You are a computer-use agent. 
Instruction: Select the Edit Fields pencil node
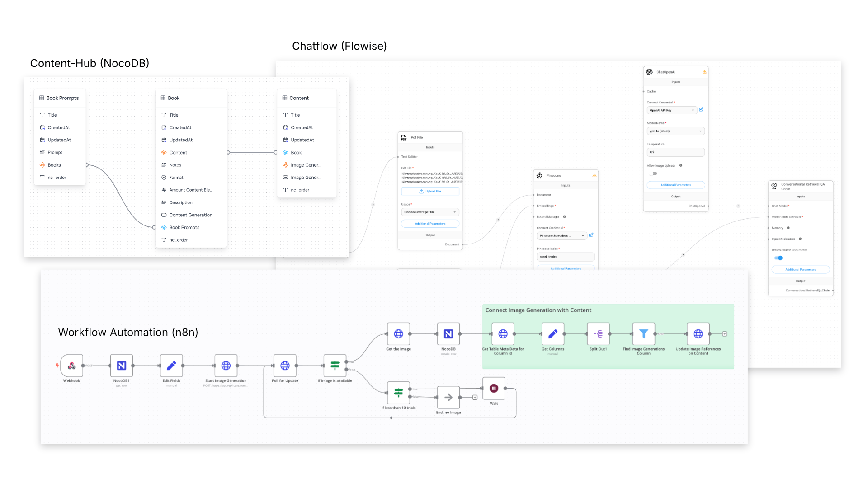(x=171, y=366)
